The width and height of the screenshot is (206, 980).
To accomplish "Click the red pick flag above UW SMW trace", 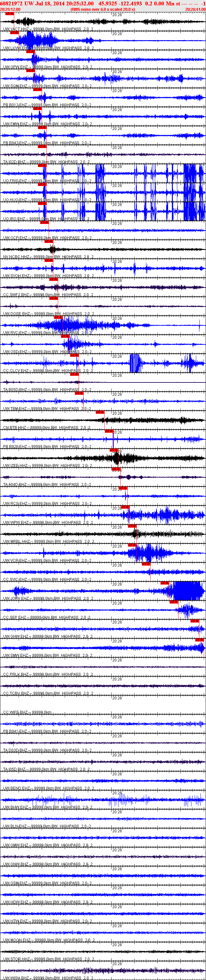I will click(200, 640).
